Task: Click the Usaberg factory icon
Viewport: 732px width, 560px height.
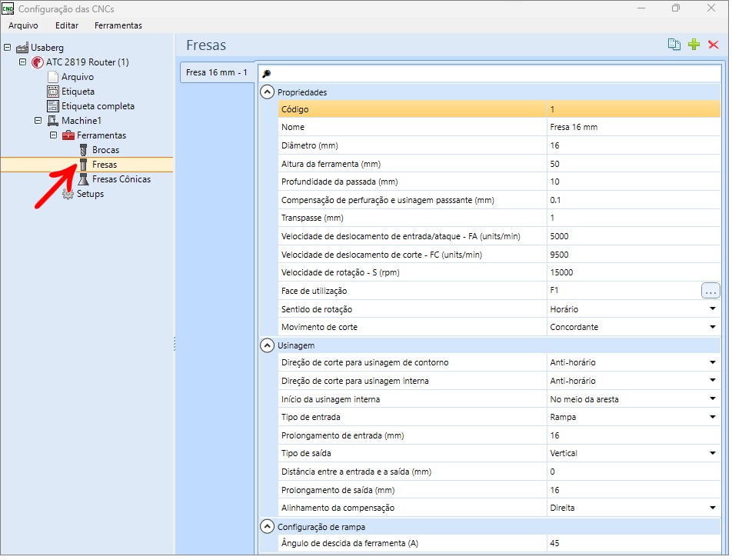Action: coord(22,48)
